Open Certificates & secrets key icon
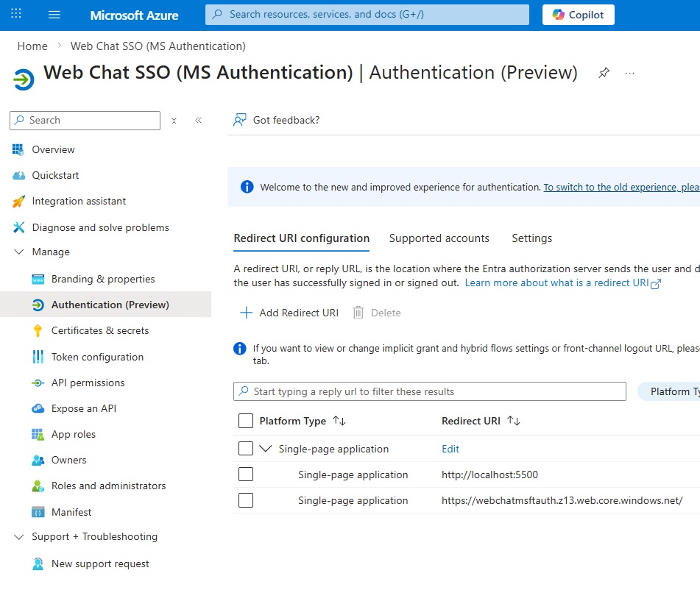The image size is (700, 590). point(38,331)
